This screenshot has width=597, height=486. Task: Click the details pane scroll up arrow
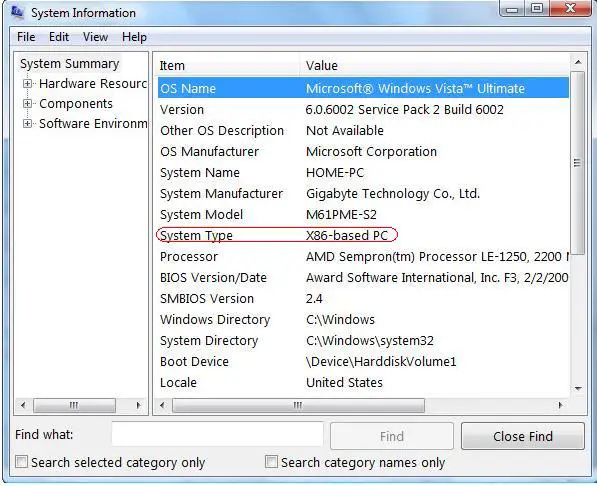[x=578, y=62]
